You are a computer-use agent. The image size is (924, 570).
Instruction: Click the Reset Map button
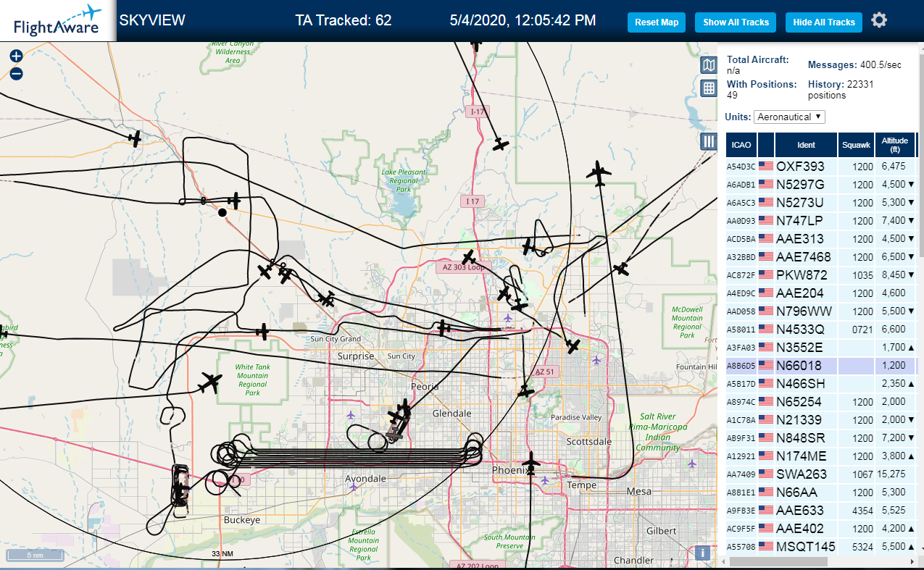(x=657, y=22)
